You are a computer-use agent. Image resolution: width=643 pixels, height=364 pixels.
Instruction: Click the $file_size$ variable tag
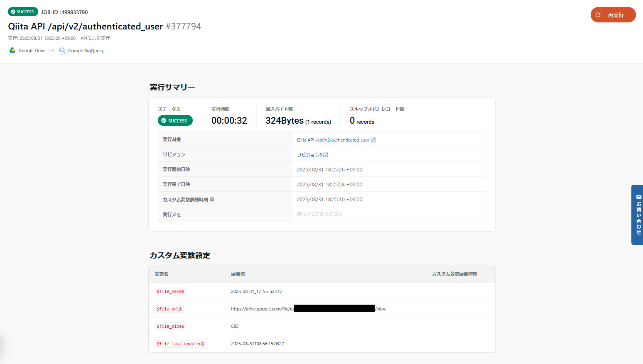[170, 326]
